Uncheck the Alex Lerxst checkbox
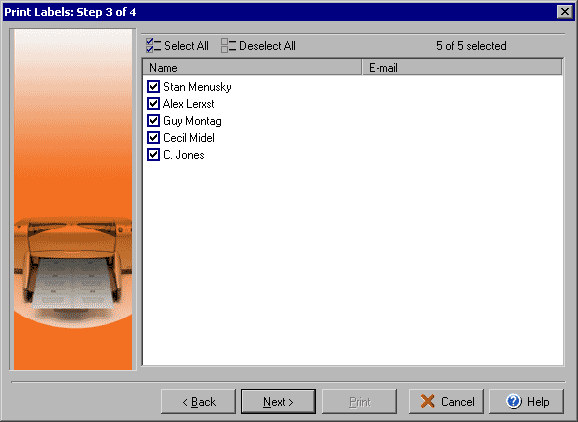The width and height of the screenshot is (578, 422). 153,104
